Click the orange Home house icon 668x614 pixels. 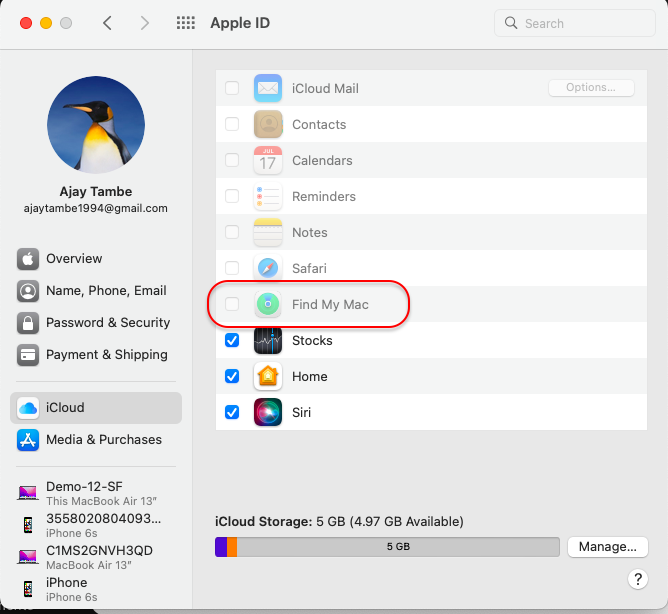tap(268, 376)
